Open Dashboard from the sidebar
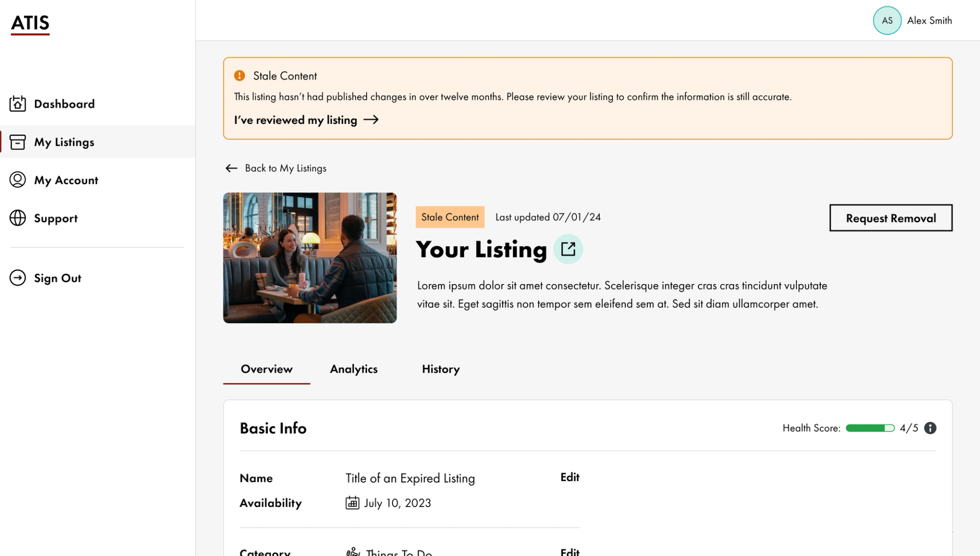980x556 pixels. (64, 104)
